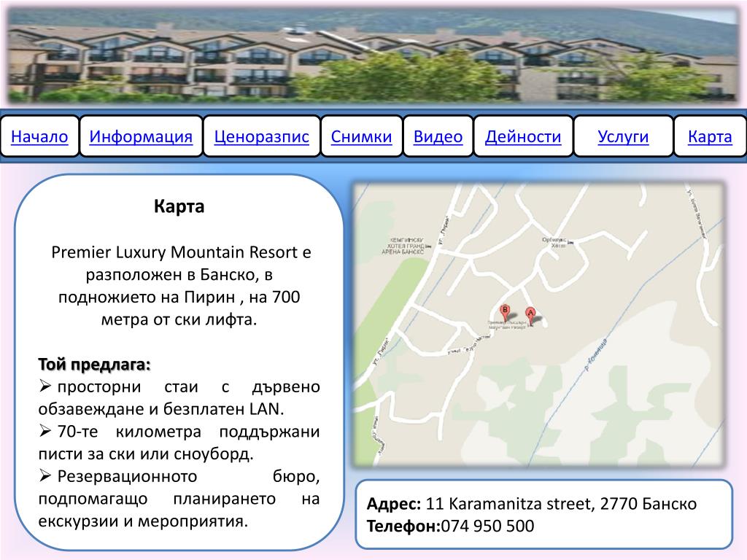This screenshot has height=560, width=747.
Task: View the Снимки photos page
Action: point(362,136)
